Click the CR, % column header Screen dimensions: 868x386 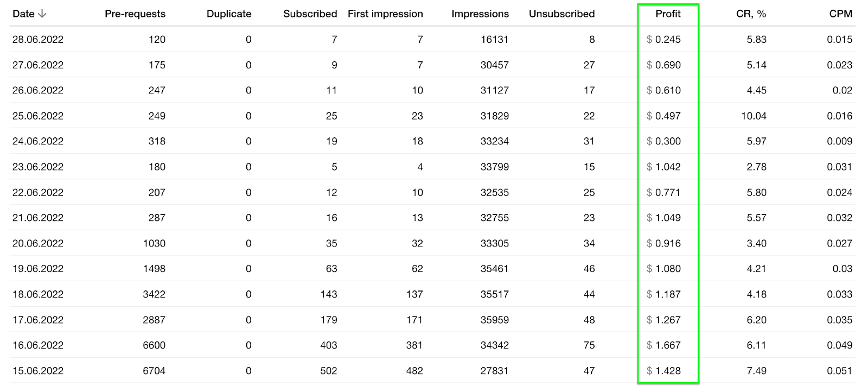pyautogui.click(x=751, y=14)
